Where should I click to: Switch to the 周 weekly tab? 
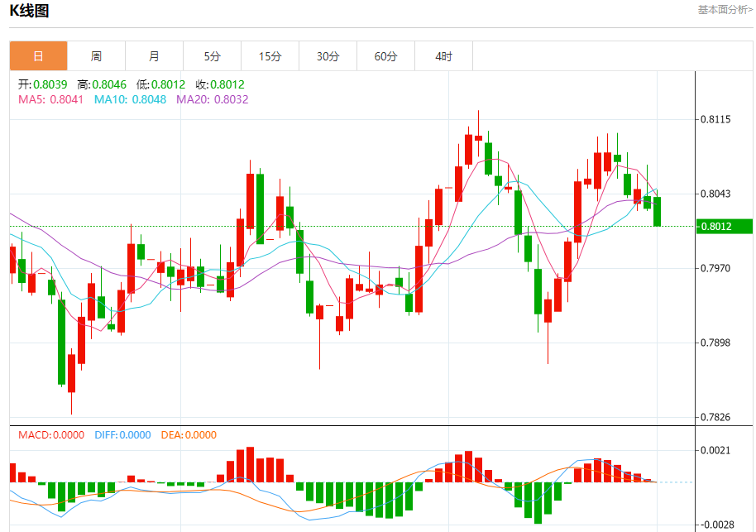(x=96, y=56)
